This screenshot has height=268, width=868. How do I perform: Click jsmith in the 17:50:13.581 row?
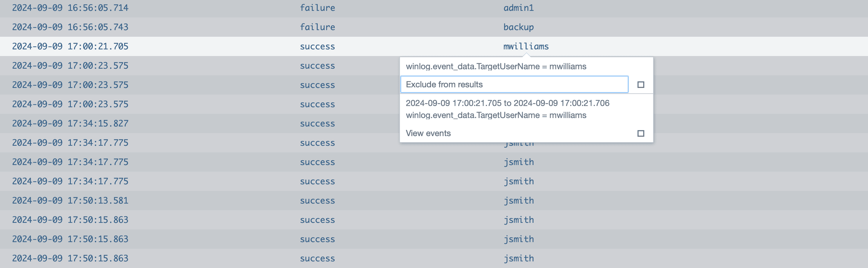pos(518,201)
